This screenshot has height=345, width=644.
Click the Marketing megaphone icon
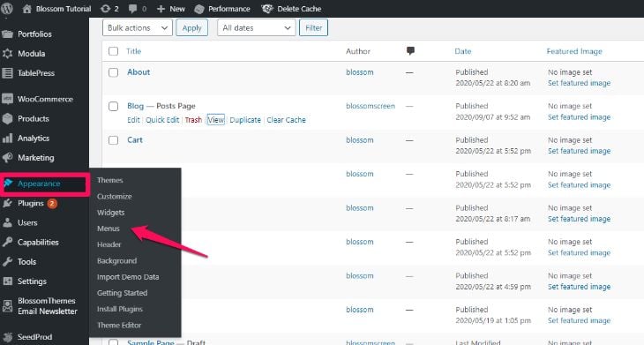7,158
